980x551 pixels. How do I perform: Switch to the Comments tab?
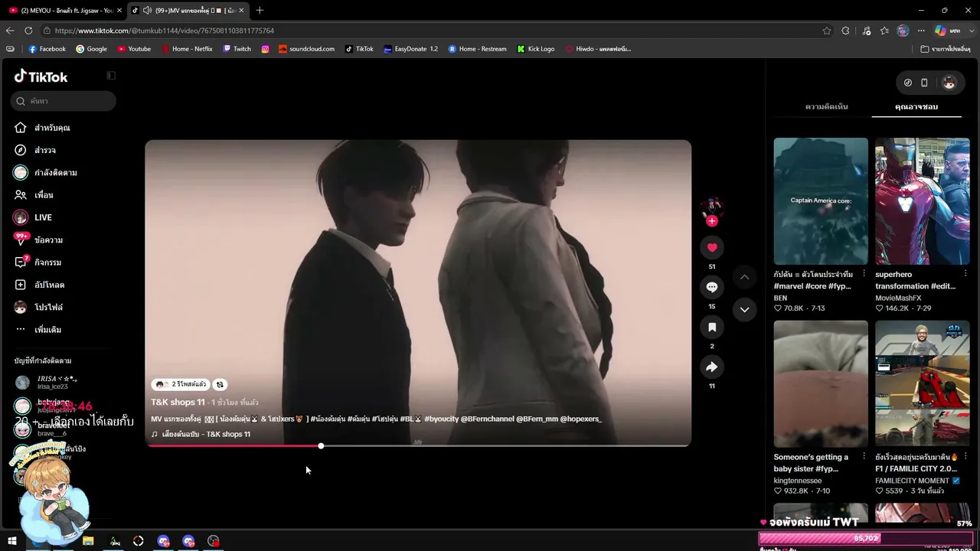(827, 106)
